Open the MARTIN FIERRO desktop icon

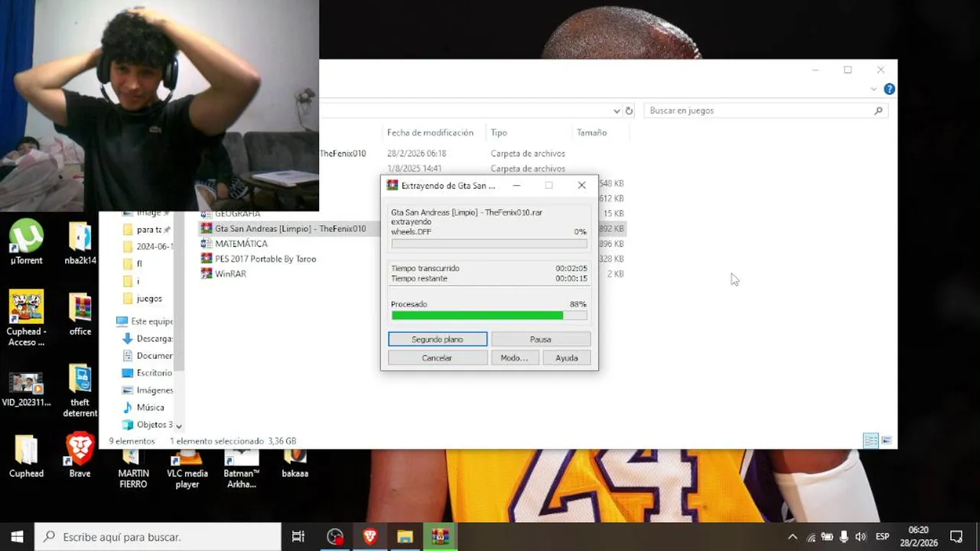[133, 468]
